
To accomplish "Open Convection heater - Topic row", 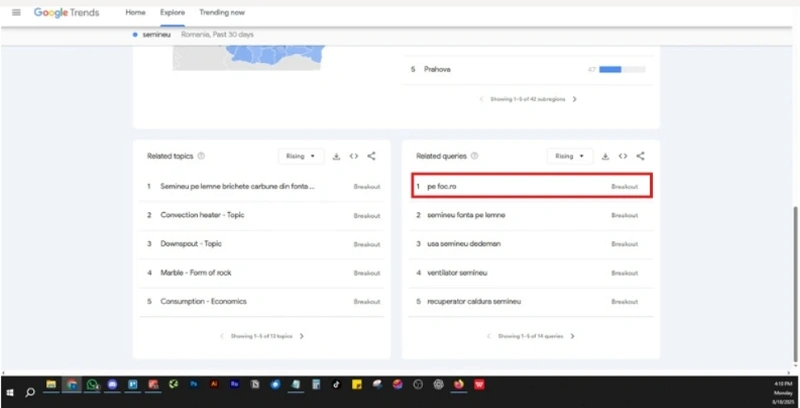I will coord(262,215).
